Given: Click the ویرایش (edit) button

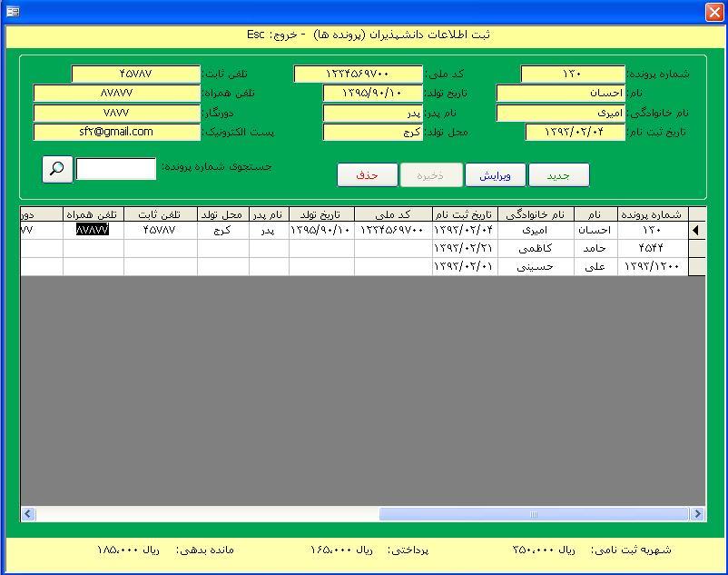Looking at the screenshot, I should pos(496,175).
